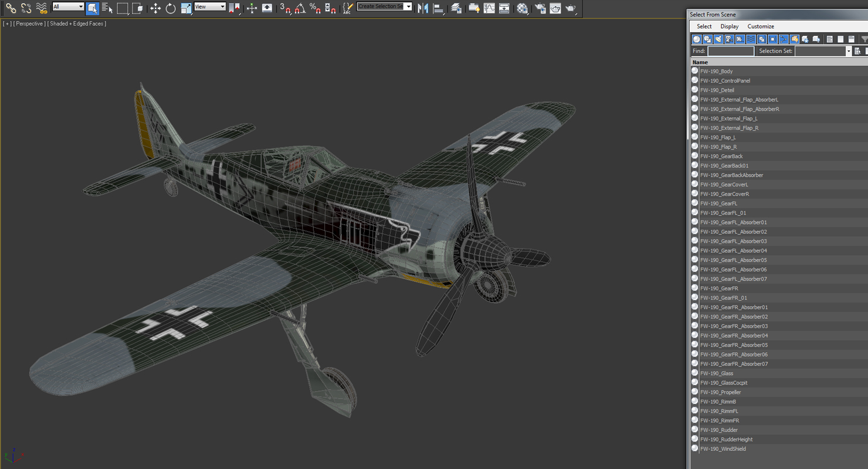Pick the Rectangular Selection Region tool

(122, 8)
